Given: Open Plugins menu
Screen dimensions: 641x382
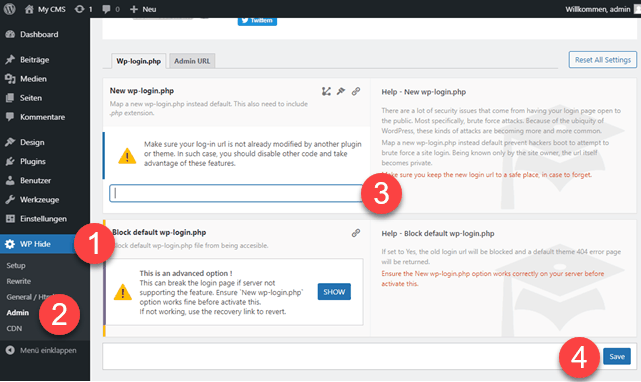Looking at the screenshot, I should 33,162.
